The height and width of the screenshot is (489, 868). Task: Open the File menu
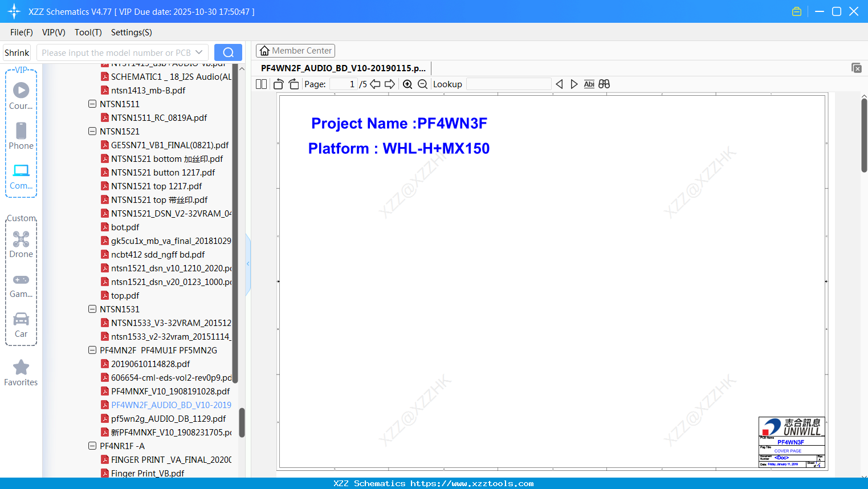[x=22, y=32]
